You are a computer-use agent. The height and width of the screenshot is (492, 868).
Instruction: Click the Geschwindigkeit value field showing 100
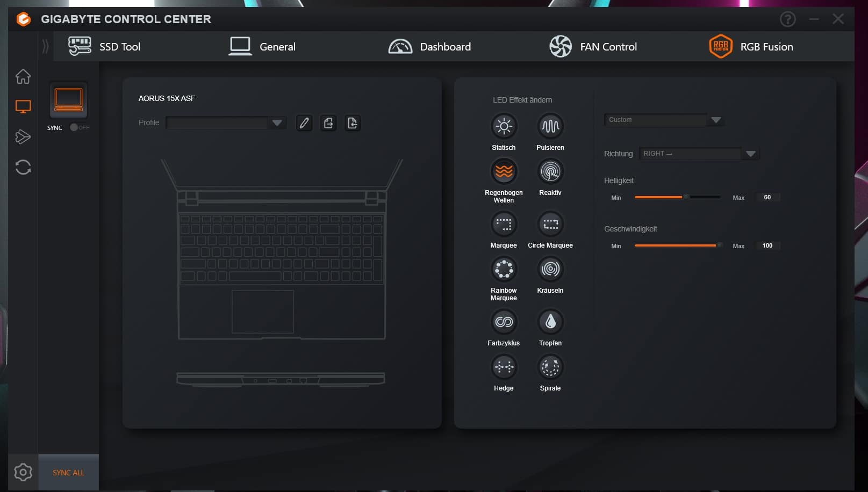pyautogui.click(x=767, y=245)
